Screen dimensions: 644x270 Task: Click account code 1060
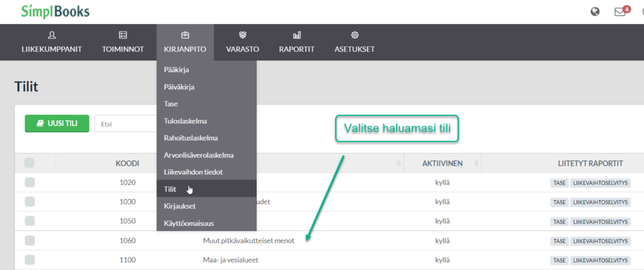click(x=127, y=241)
